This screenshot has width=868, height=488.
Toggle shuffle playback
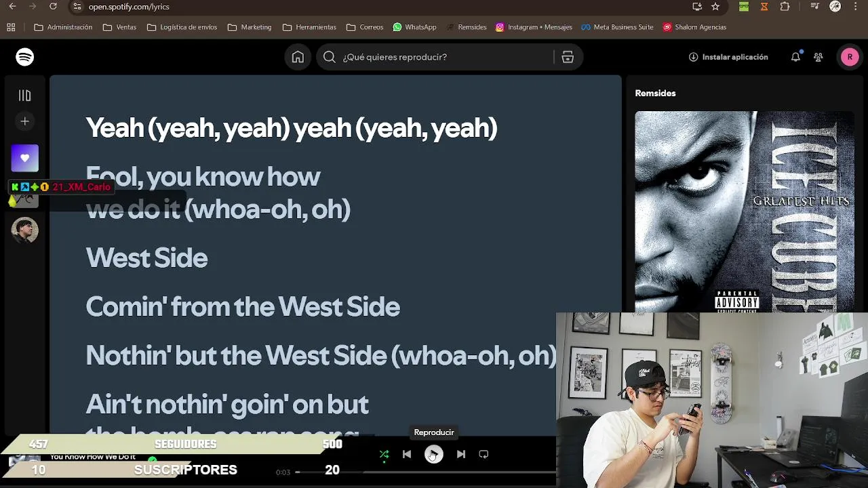tap(384, 454)
